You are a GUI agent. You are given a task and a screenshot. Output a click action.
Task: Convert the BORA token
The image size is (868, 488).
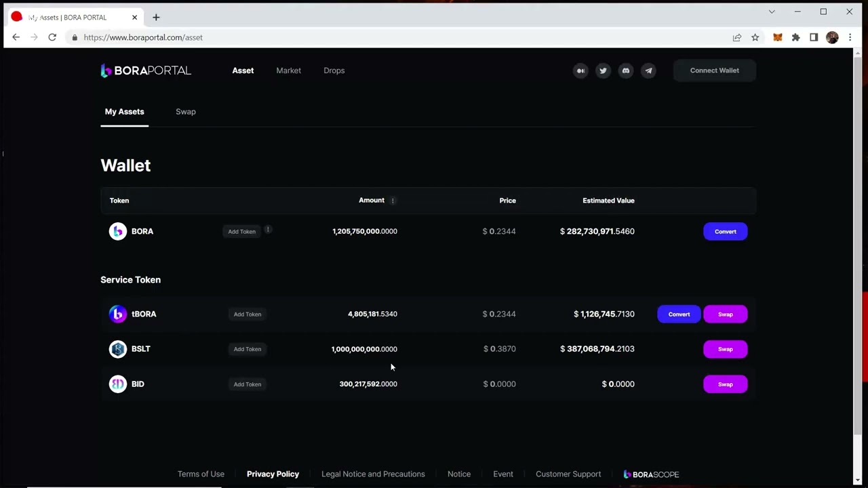point(725,232)
